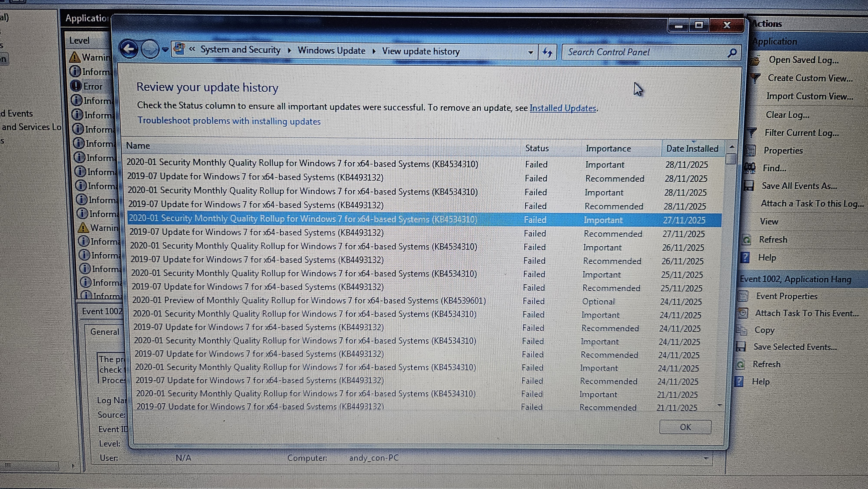This screenshot has height=489, width=868.
Task: Sort list by Date Installed column
Action: (692, 148)
